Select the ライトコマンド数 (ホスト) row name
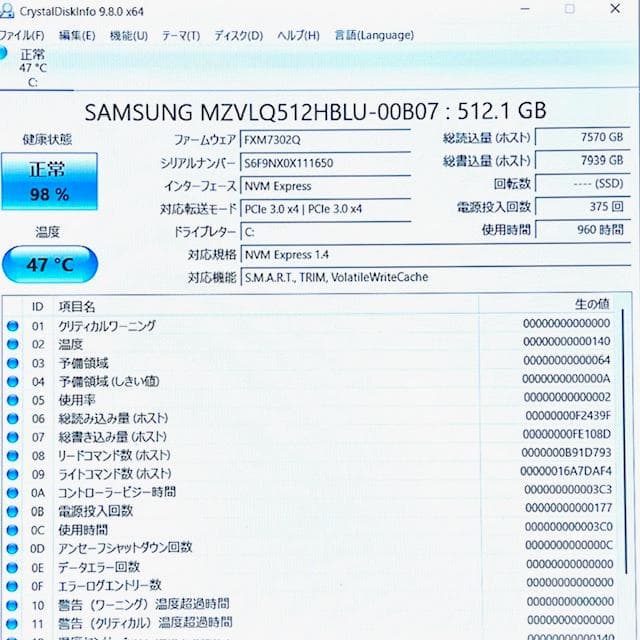 click(115, 474)
